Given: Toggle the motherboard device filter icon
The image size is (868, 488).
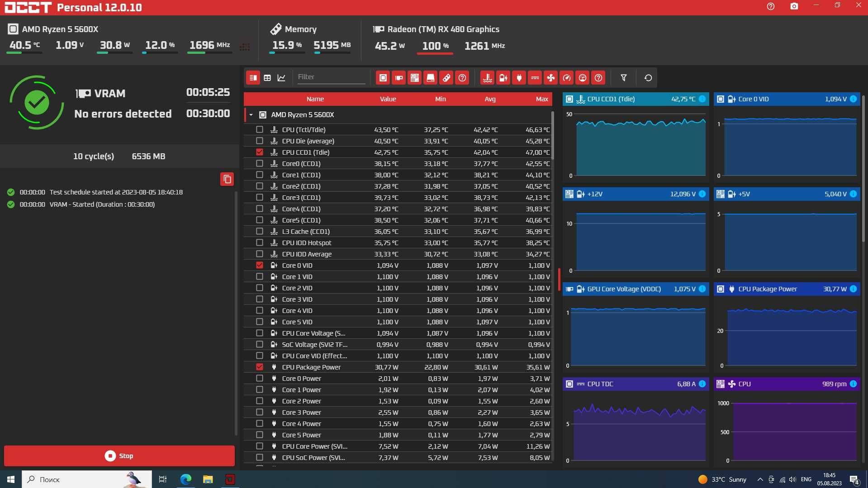Looking at the screenshot, I should click(415, 78).
